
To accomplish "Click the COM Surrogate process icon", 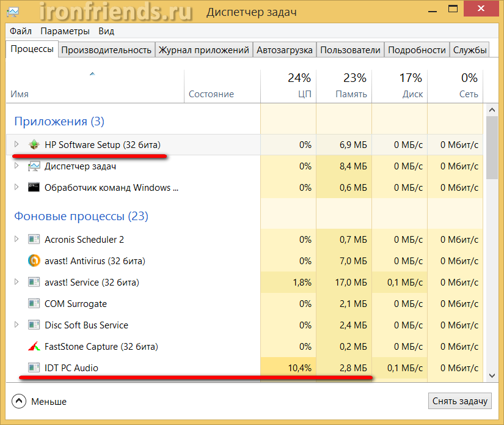I will 34,304.
